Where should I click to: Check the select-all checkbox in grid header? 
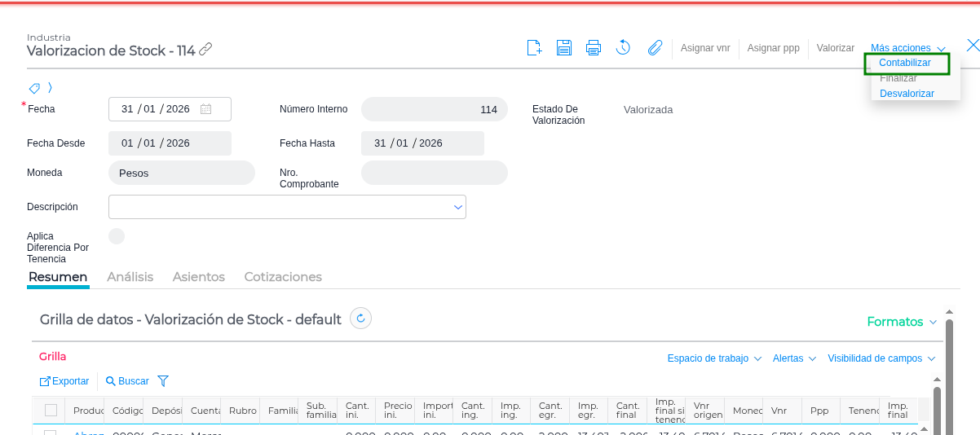point(51,410)
